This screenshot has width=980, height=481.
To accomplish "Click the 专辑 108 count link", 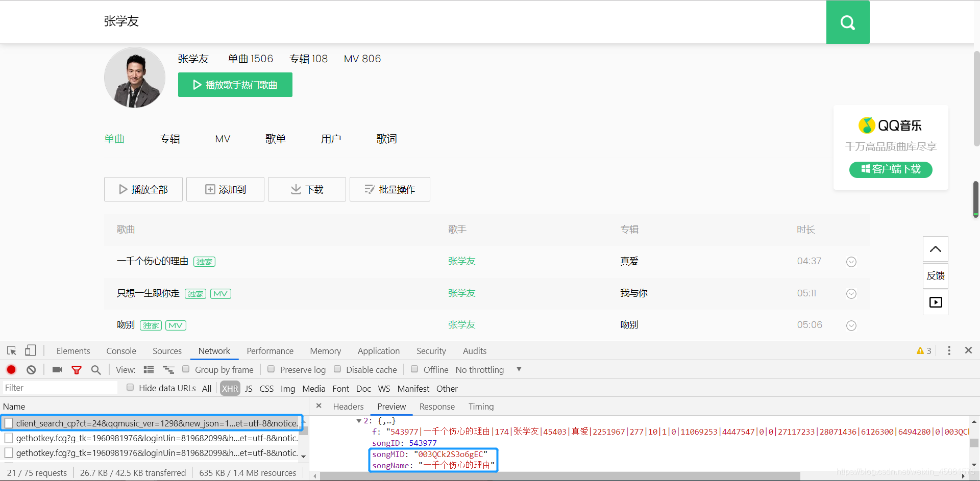I will (x=308, y=59).
